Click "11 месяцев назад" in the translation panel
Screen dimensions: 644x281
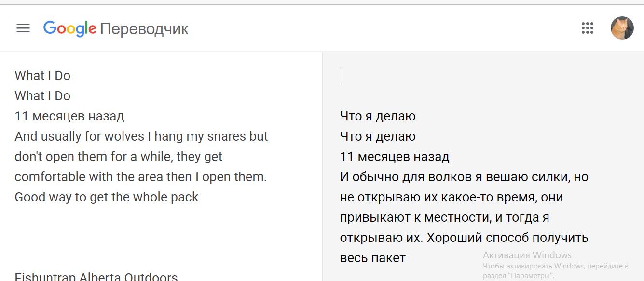click(x=395, y=157)
